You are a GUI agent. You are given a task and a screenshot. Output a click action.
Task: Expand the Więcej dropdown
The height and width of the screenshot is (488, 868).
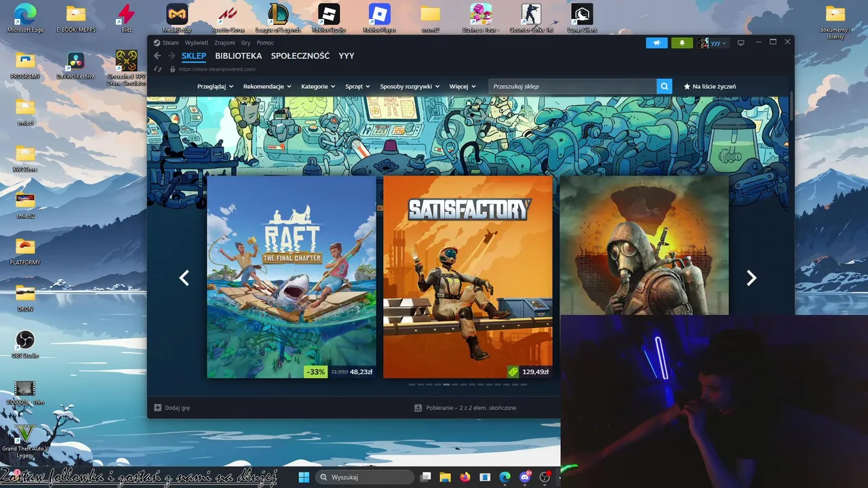(462, 86)
